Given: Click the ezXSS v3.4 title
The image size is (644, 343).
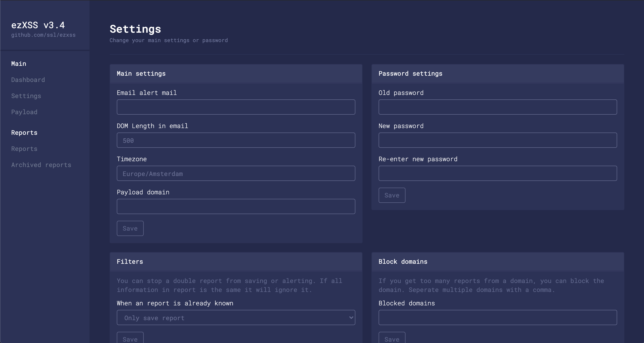Looking at the screenshot, I should point(38,25).
